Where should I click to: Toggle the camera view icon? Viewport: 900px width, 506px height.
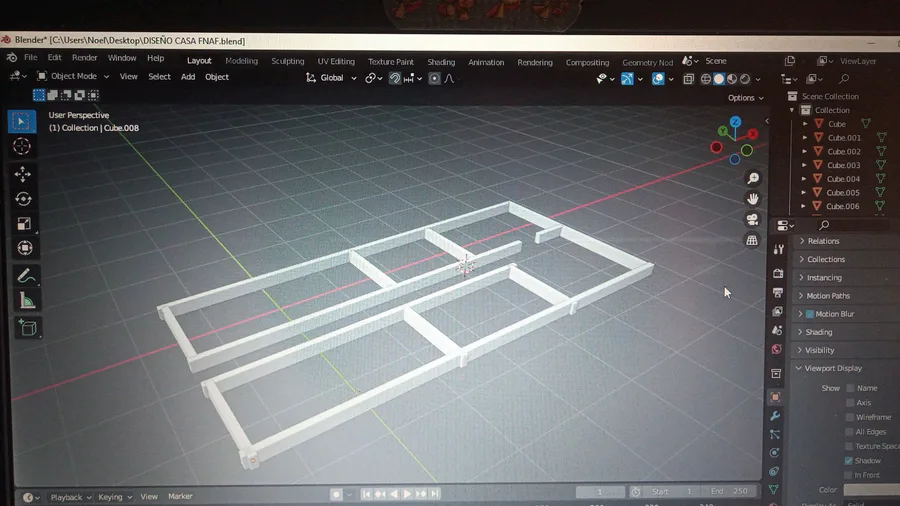(752, 219)
